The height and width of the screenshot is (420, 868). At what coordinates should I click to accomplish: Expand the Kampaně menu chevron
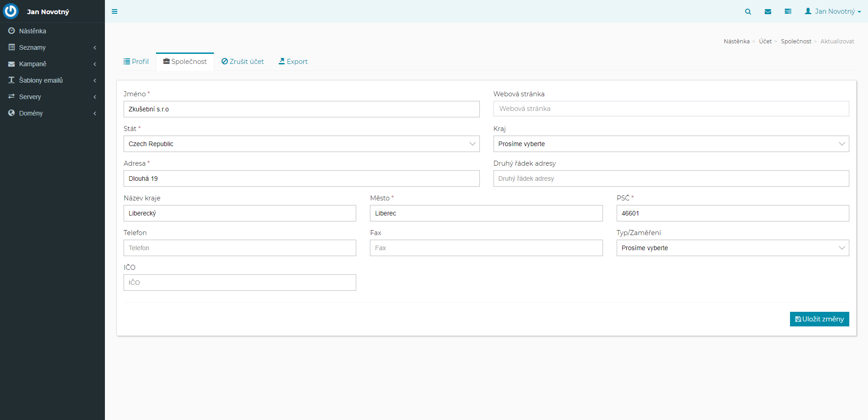[95, 64]
